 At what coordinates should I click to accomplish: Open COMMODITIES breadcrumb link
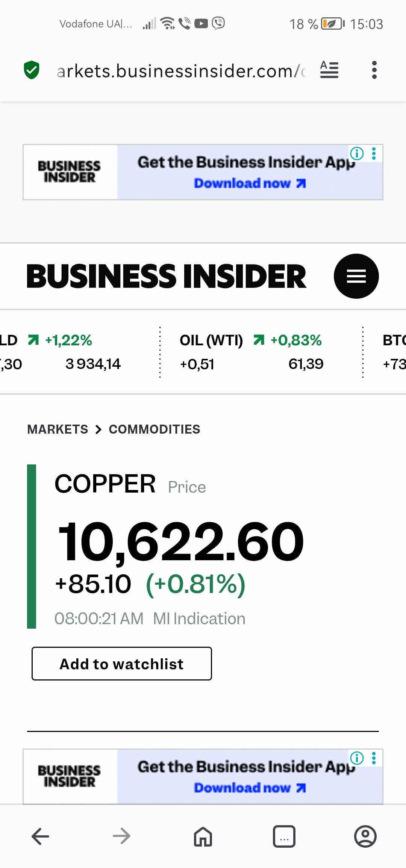[x=155, y=429]
